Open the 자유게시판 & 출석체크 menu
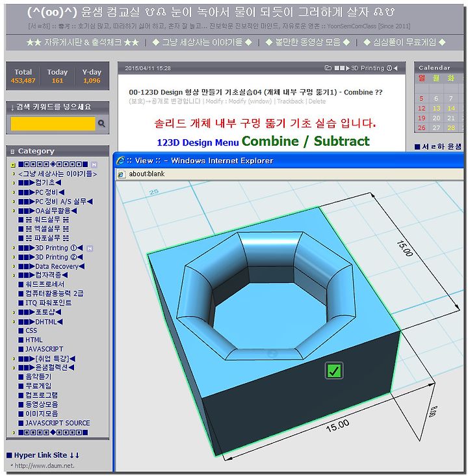The height and width of the screenshot is (476, 468). 83,42
